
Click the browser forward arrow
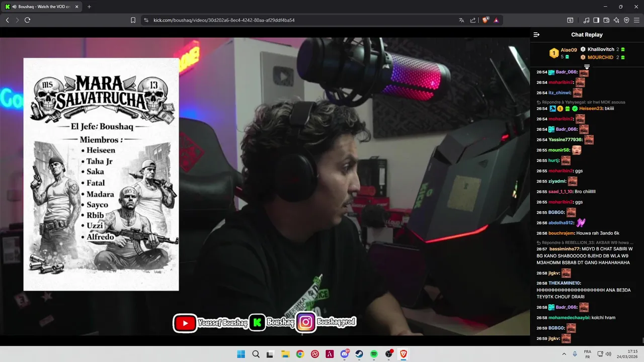pyautogui.click(x=17, y=20)
